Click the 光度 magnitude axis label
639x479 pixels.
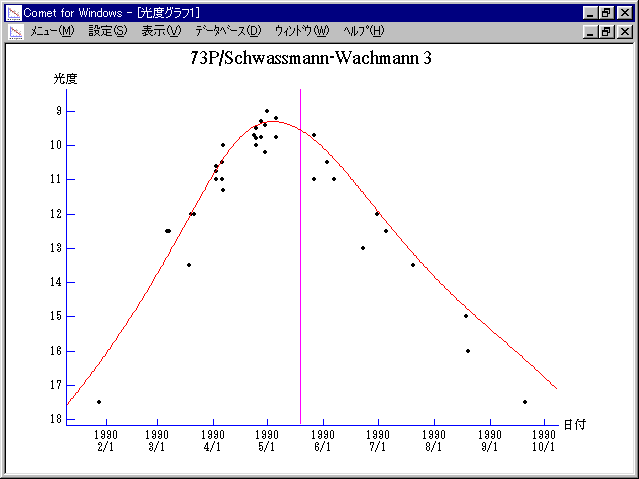tap(65, 78)
